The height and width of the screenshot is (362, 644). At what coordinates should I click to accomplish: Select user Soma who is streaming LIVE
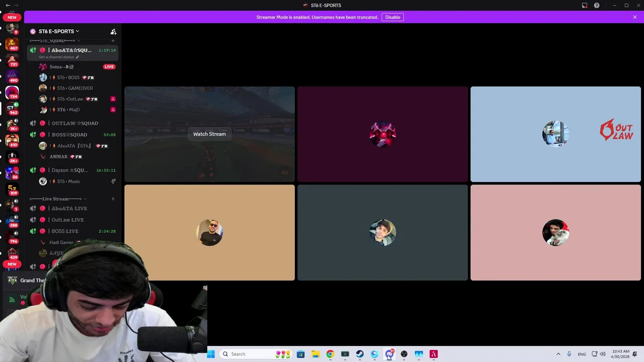pyautogui.click(x=77, y=66)
